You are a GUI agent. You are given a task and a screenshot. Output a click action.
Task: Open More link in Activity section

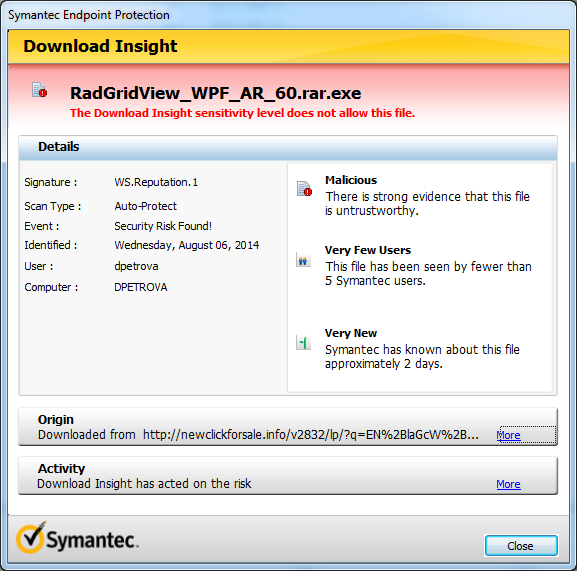[x=508, y=484]
